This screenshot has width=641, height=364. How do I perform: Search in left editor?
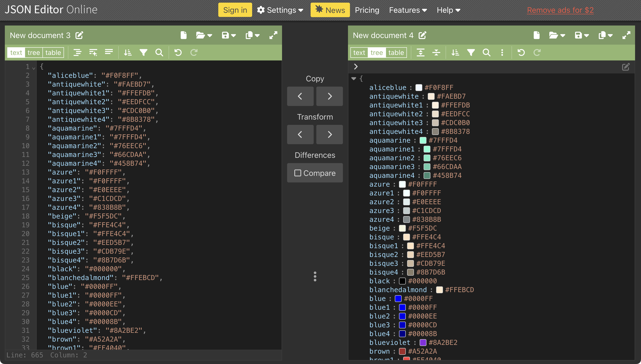[159, 53]
